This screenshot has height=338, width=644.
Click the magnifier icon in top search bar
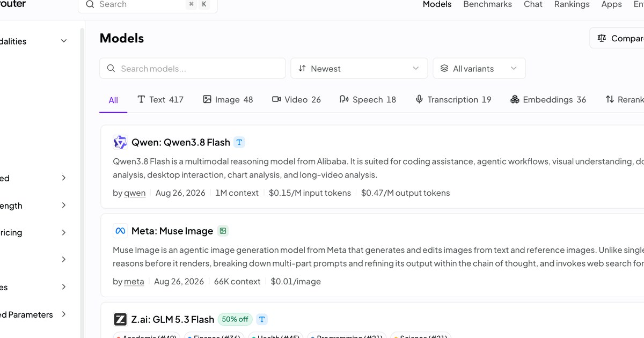(90, 4)
